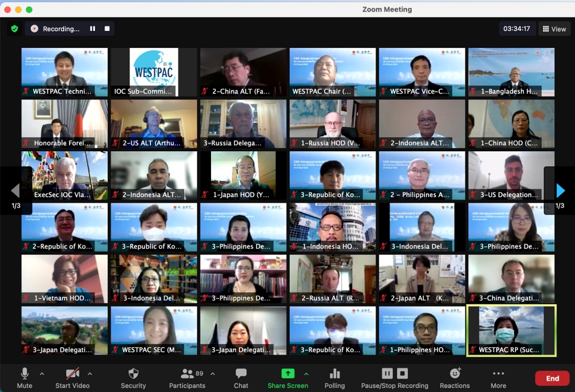This screenshot has height=392, width=575.
Task: Go to previous page of participants
Action: pos(16,191)
